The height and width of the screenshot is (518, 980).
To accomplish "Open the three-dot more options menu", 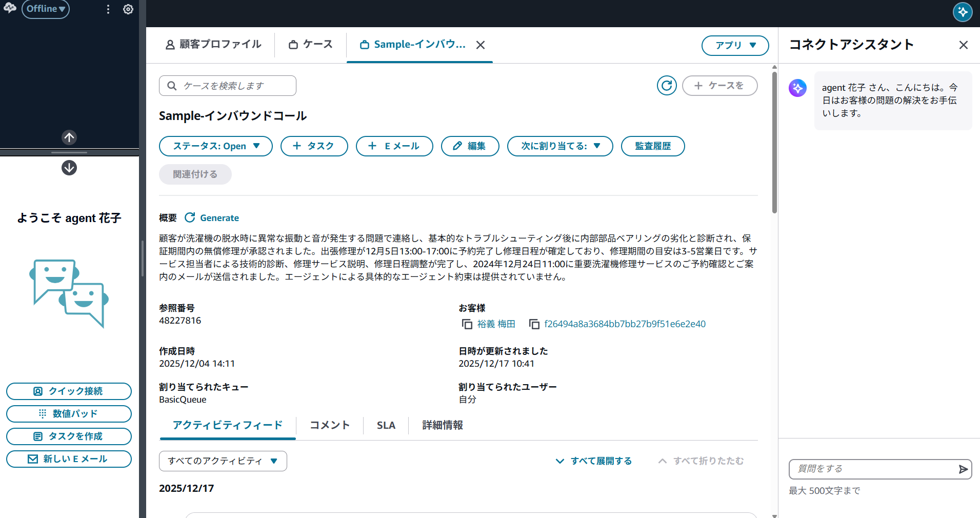I will click(108, 9).
